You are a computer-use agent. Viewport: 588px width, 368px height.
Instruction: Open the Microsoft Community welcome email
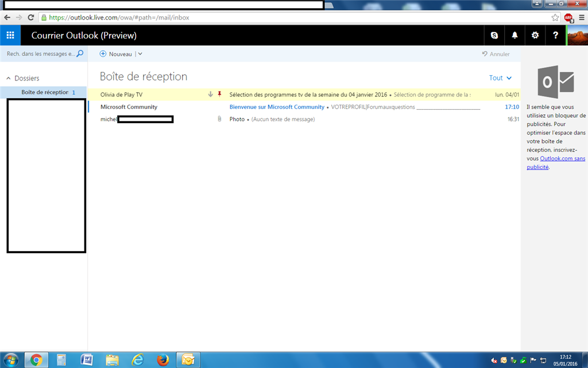[304, 107]
